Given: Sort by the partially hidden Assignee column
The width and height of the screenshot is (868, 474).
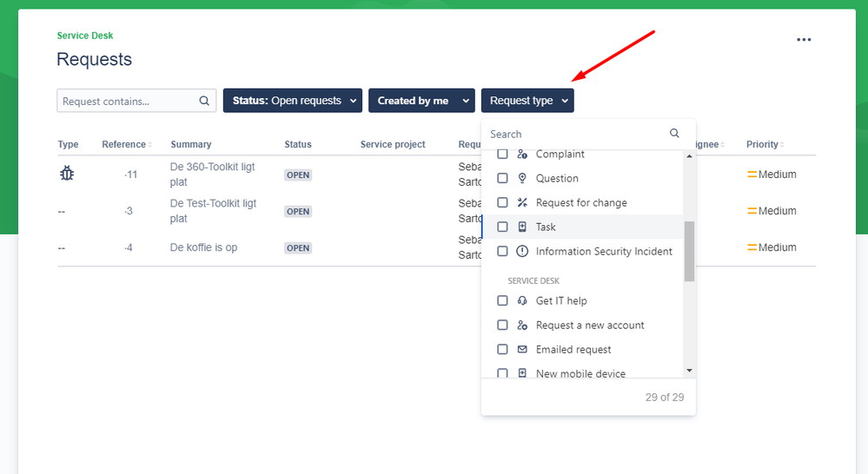Looking at the screenshot, I should (x=710, y=144).
